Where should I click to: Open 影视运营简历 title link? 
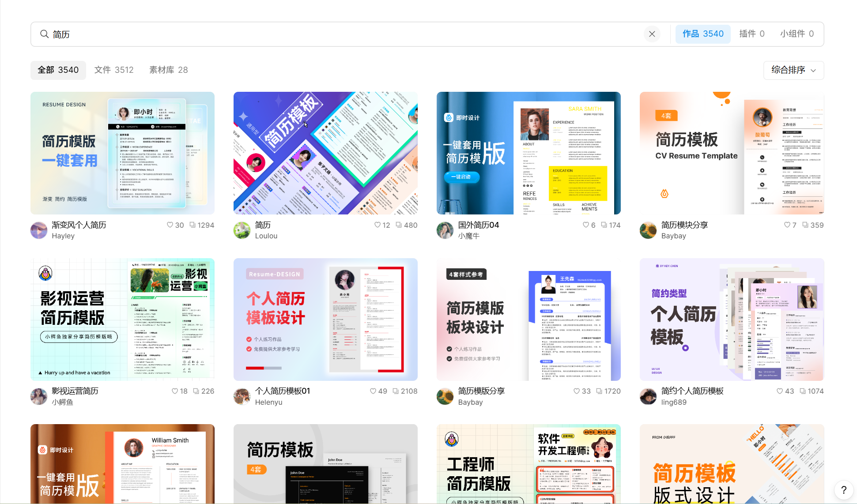[75, 391]
